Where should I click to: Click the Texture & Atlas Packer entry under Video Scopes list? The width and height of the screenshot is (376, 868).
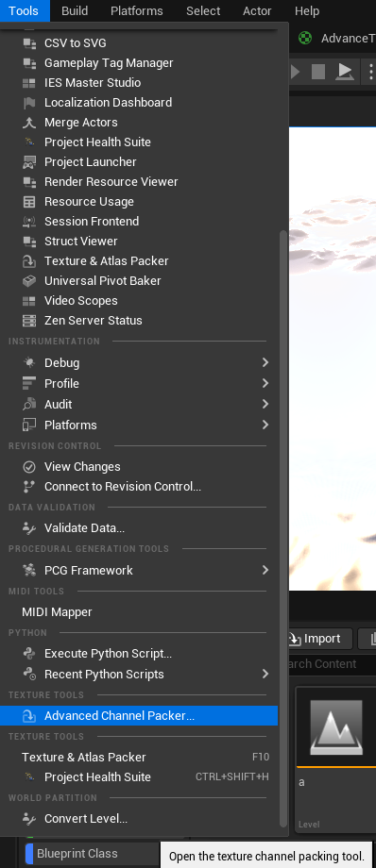point(139,261)
